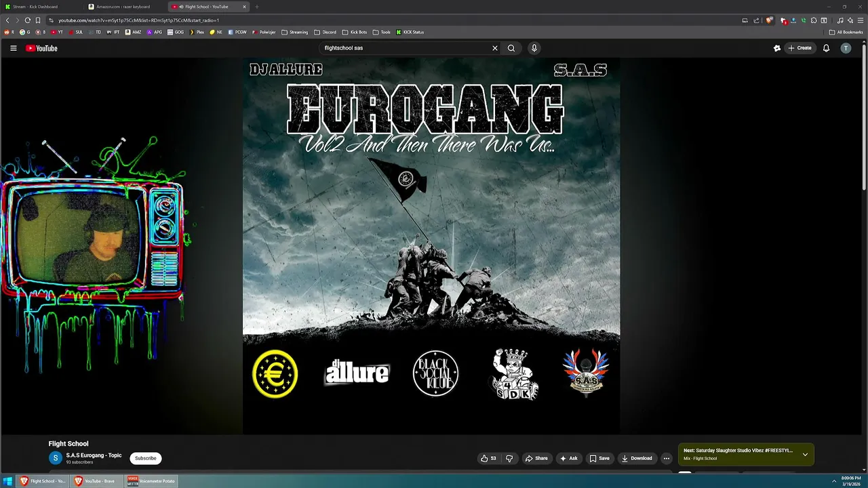
Task: Open the KICK Status bookmark
Action: pos(410,32)
